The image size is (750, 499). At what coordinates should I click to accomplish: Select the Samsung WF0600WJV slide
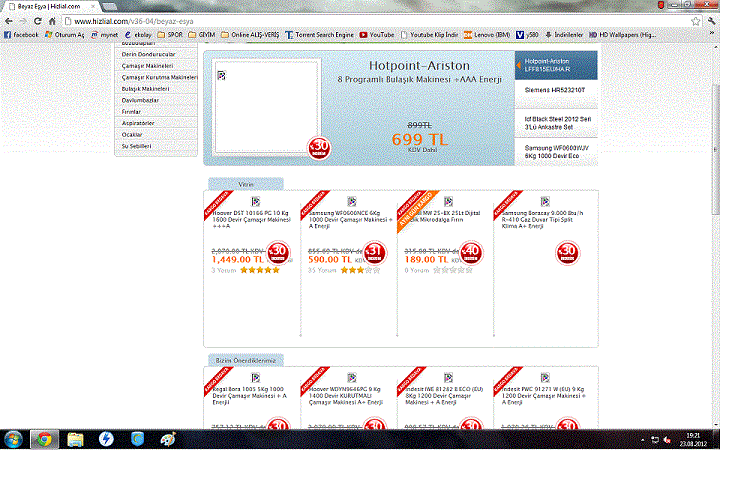(x=556, y=152)
